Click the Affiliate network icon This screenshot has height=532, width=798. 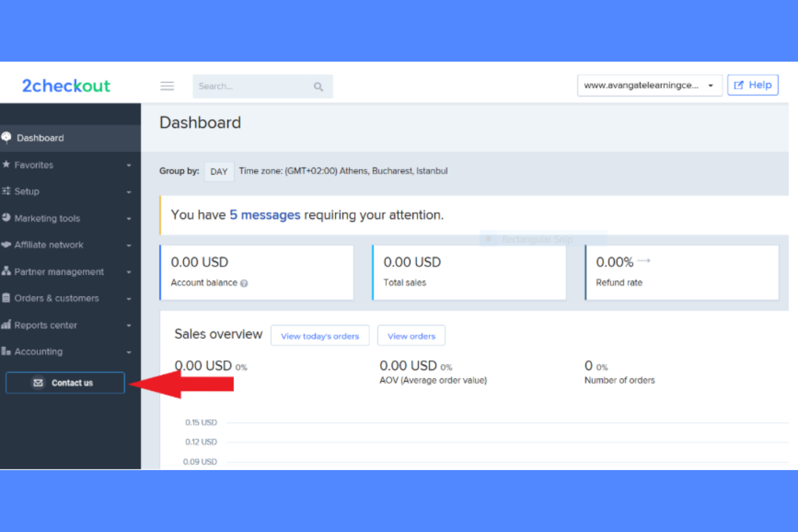[x=7, y=244]
